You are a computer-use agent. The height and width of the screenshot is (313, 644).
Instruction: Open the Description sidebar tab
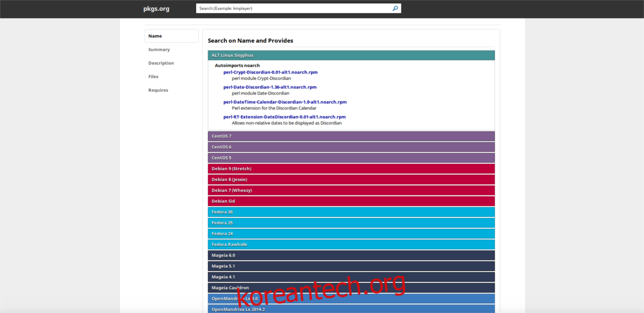coord(161,63)
